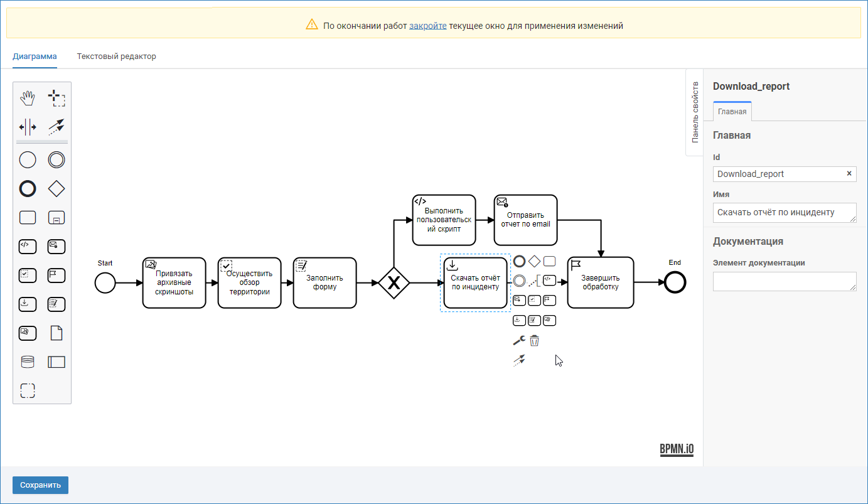Click the wrench icon to change element type
Viewport: 868px width, 504px height.
pos(519,341)
